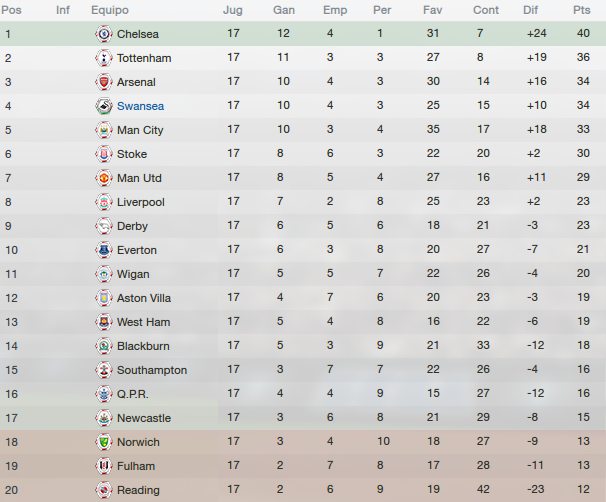Viewport: 606px width, 502px height.
Task: Click the Chelsea club badge icon
Action: pos(104,34)
